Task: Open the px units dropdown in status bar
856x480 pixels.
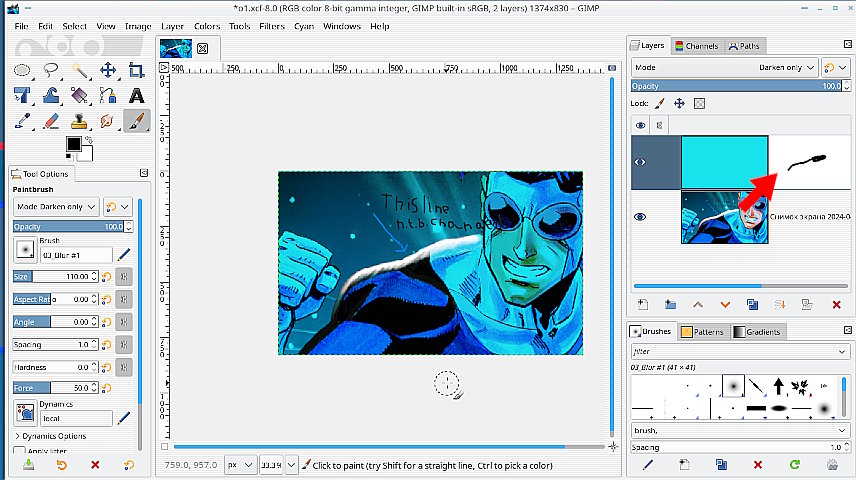Action: click(238, 465)
